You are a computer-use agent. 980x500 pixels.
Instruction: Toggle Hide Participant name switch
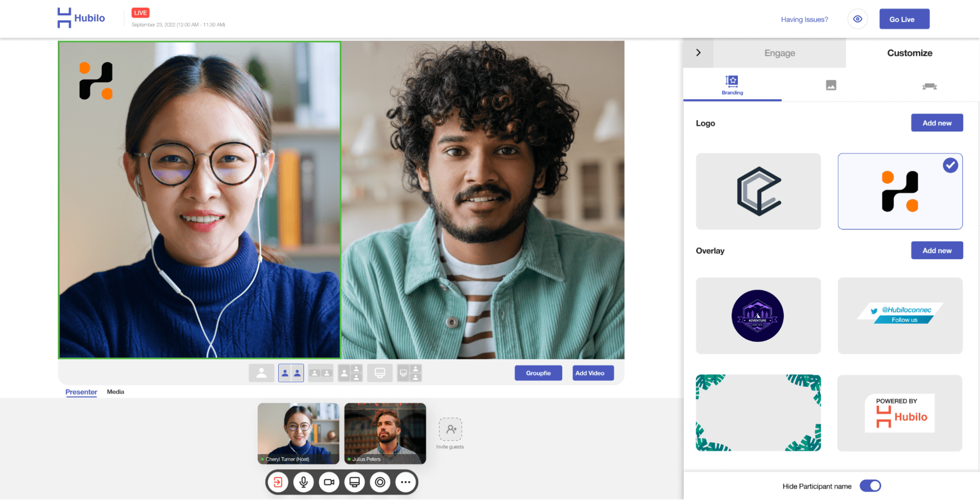point(870,486)
